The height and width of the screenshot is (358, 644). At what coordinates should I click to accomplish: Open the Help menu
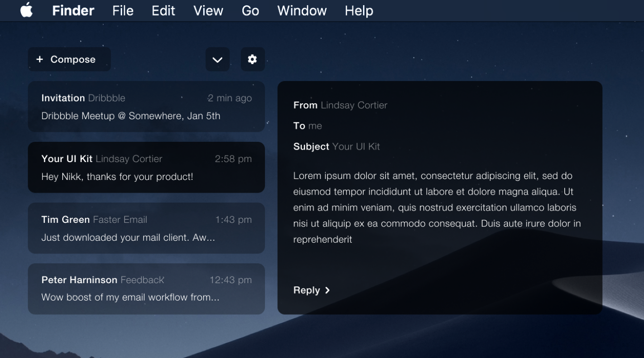tap(359, 10)
